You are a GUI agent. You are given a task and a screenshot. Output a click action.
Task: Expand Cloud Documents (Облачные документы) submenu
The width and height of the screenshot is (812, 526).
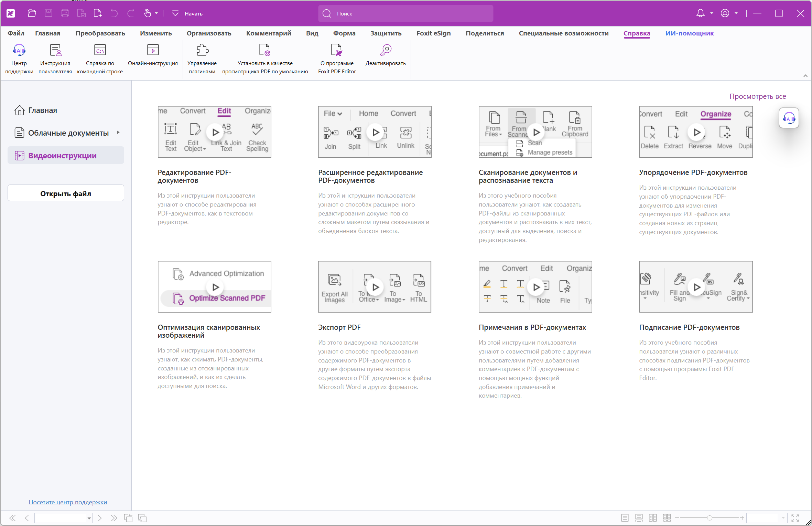pyautogui.click(x=118, y=133)
